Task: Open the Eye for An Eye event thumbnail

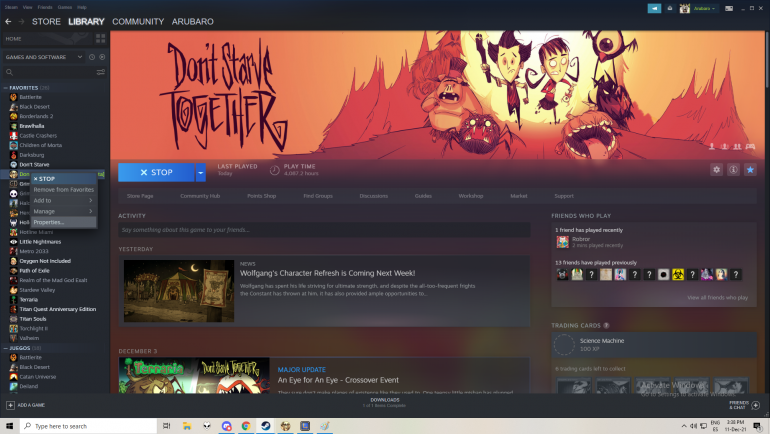Action: click(x=194, y=376)
